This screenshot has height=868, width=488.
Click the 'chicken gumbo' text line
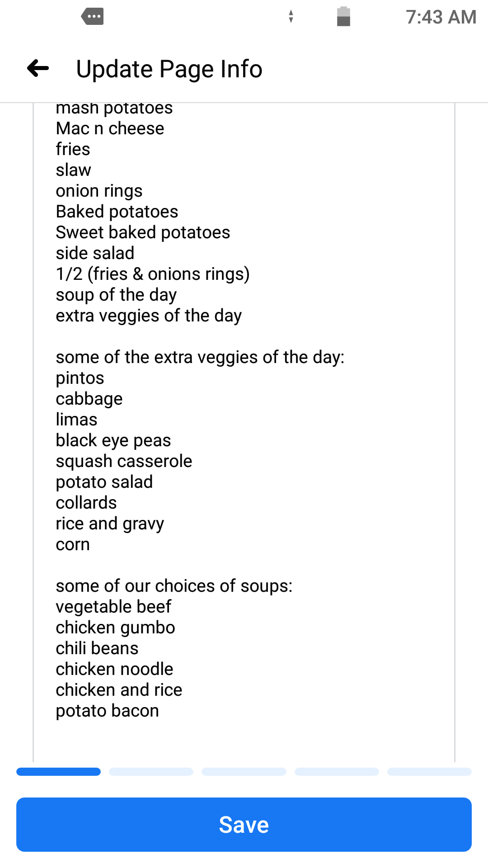[x=115, y=628]
